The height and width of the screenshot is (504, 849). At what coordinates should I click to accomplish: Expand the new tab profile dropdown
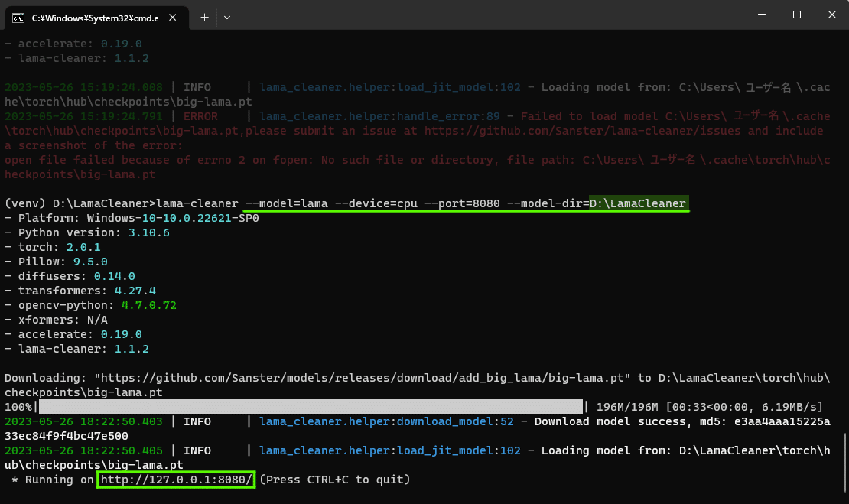(227, 18)
